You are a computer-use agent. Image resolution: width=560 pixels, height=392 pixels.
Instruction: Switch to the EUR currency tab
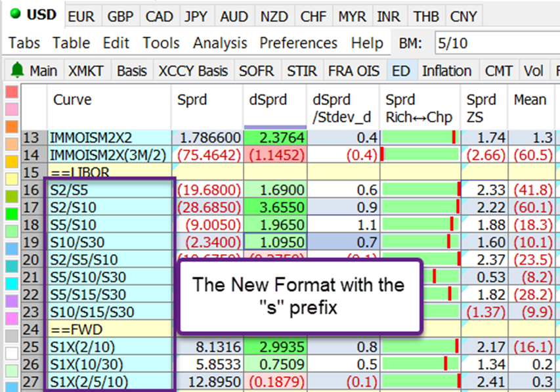(81, 16)
